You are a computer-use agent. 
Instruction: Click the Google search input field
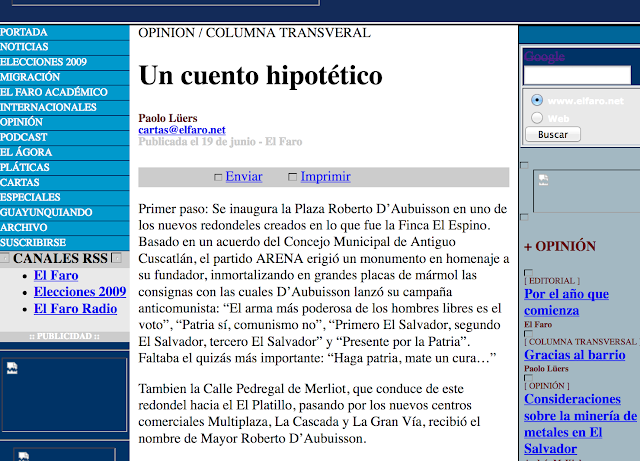coord(577,75)
